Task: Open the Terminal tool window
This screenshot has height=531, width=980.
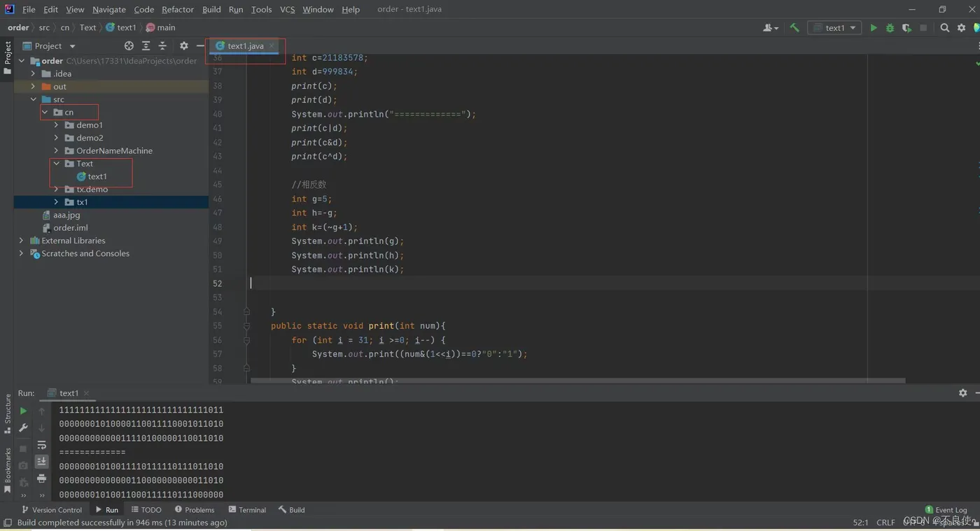Action: click(247, 510)
